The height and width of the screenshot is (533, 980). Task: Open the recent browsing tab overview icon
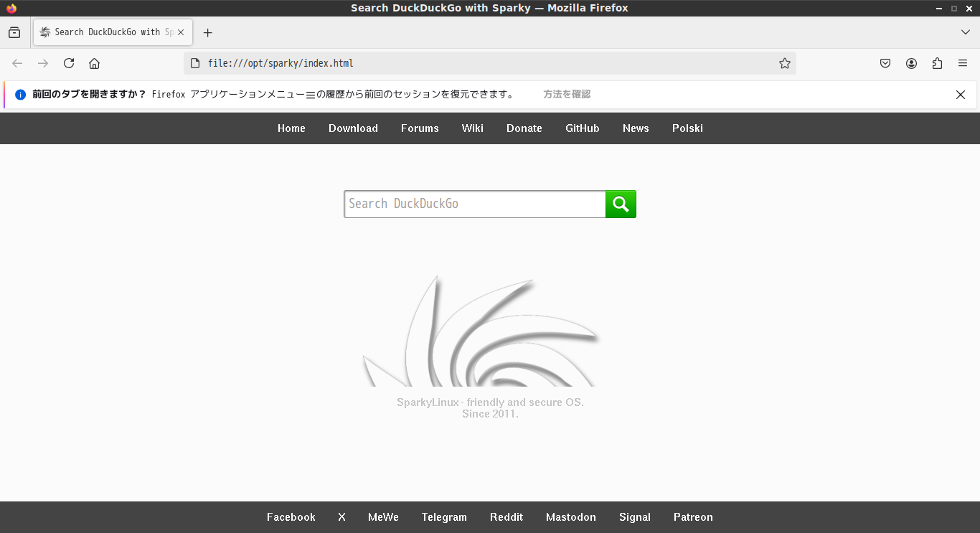click(x=14, y=32)
